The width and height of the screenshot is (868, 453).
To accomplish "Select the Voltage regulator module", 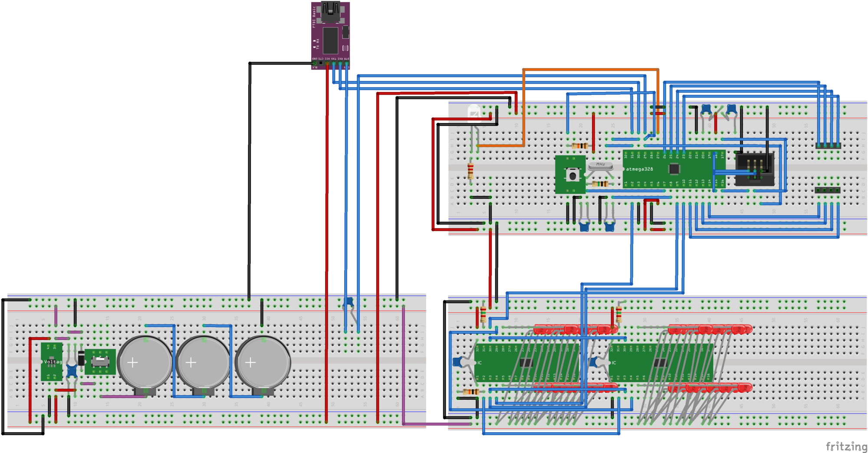I will 52,362.
